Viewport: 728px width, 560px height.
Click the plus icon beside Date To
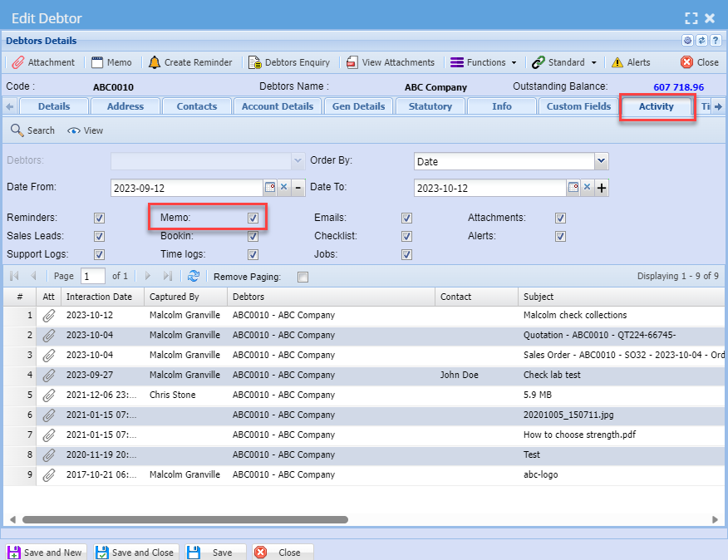(602, 188)
